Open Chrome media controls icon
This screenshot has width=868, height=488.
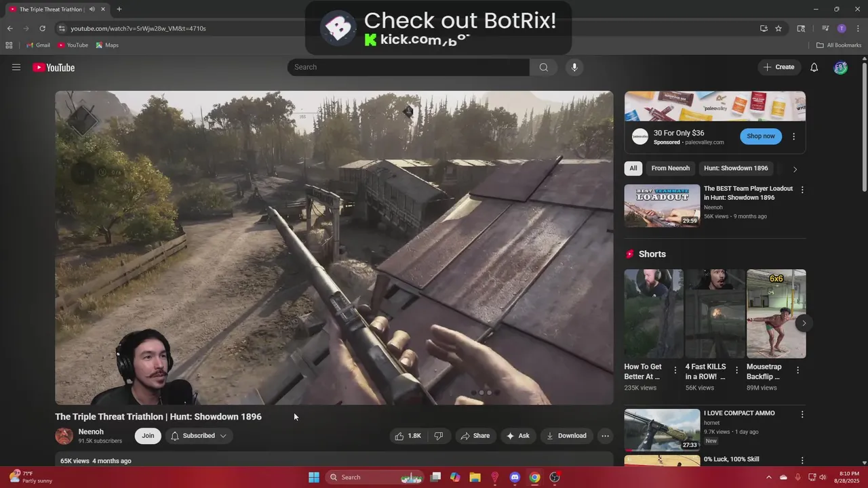point(825,28)
